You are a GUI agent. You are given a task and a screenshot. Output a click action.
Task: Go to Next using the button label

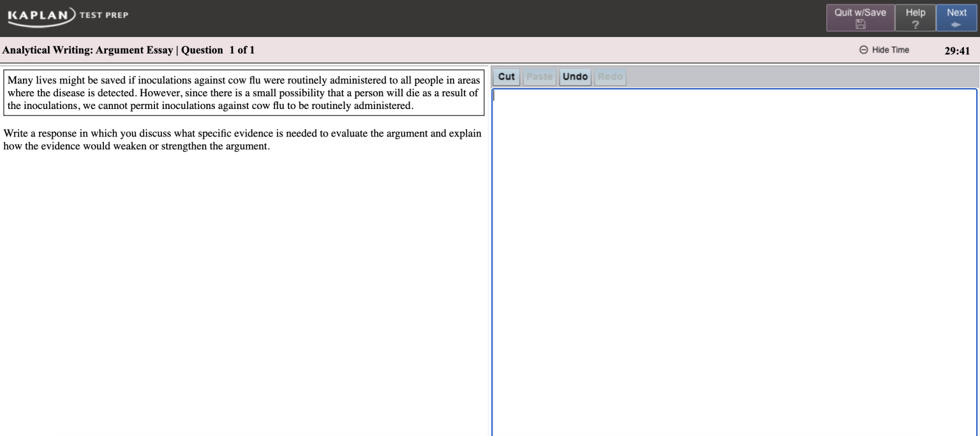(956, 13)
